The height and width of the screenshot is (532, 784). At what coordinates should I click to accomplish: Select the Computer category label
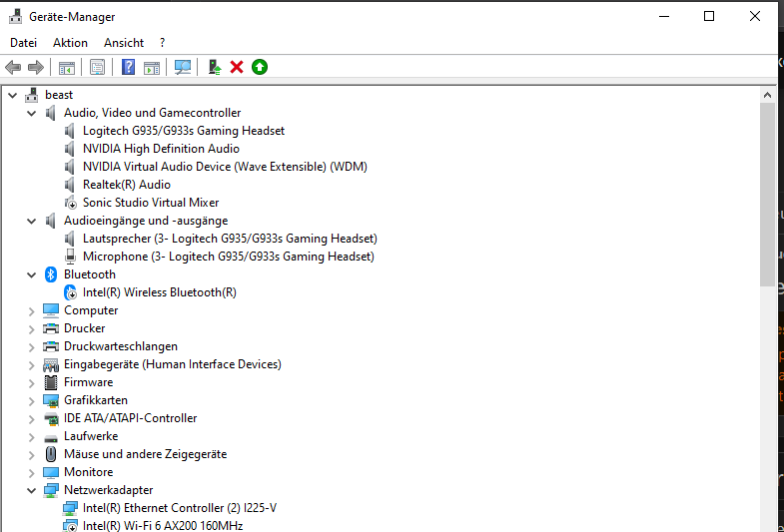(91, 310)
